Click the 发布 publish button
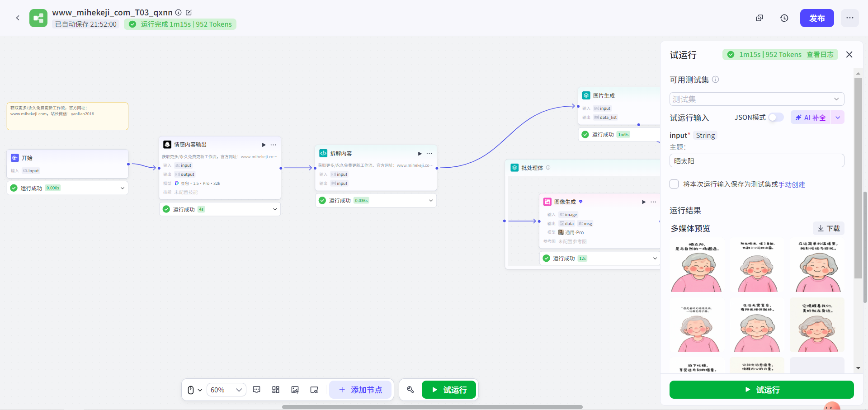 (x=816, y=18)
